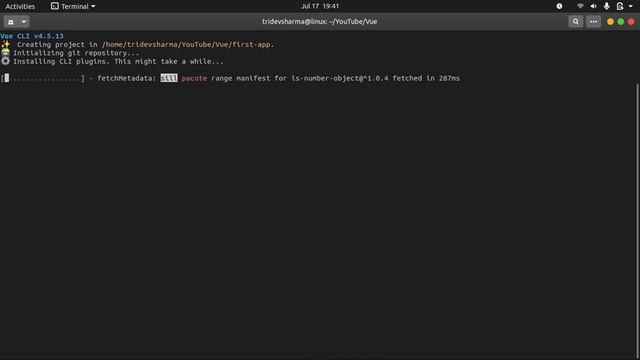
Task: Click the Vue CLI v4.5.13 text
Action: (32, 36)
